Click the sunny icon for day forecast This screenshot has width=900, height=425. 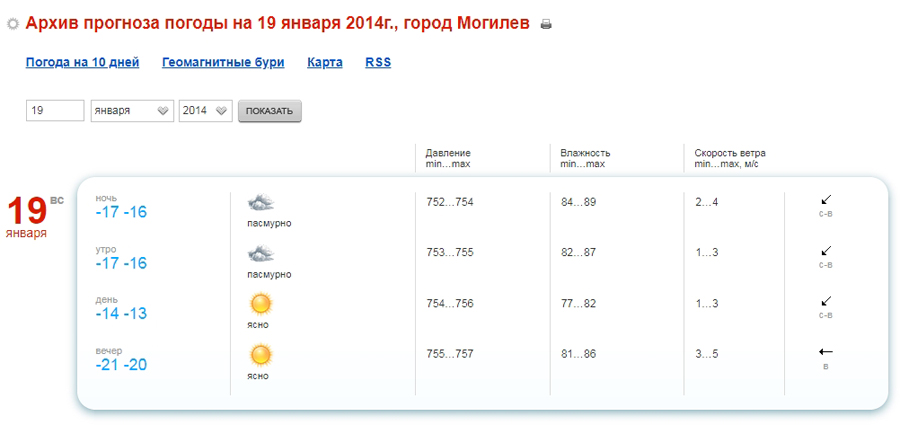(261, 304)
